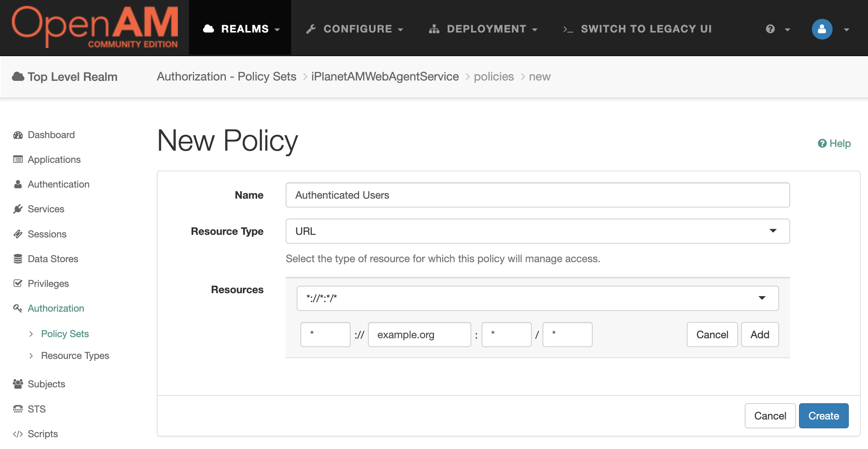Click the blue user avatar icon
The width and height of the screenshot is (868, 449).
[x=822, y=29]
